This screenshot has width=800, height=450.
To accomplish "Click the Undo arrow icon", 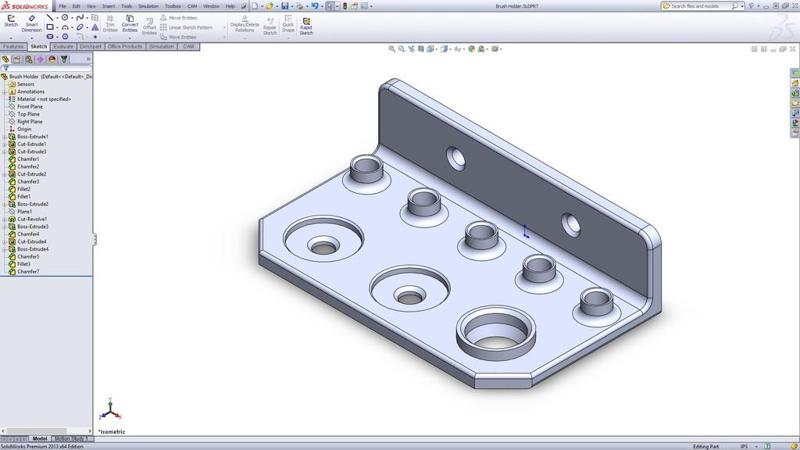I will (x=315, y=6).
